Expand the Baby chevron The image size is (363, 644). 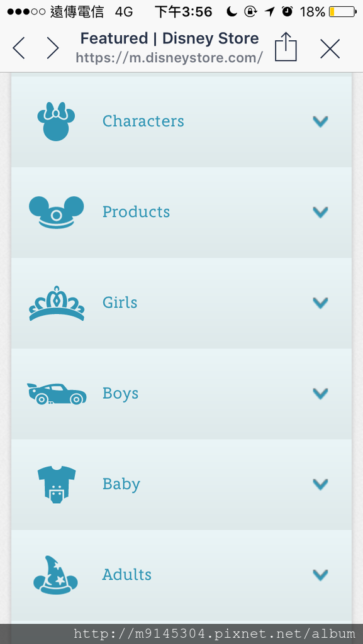(x=320, y=485)
